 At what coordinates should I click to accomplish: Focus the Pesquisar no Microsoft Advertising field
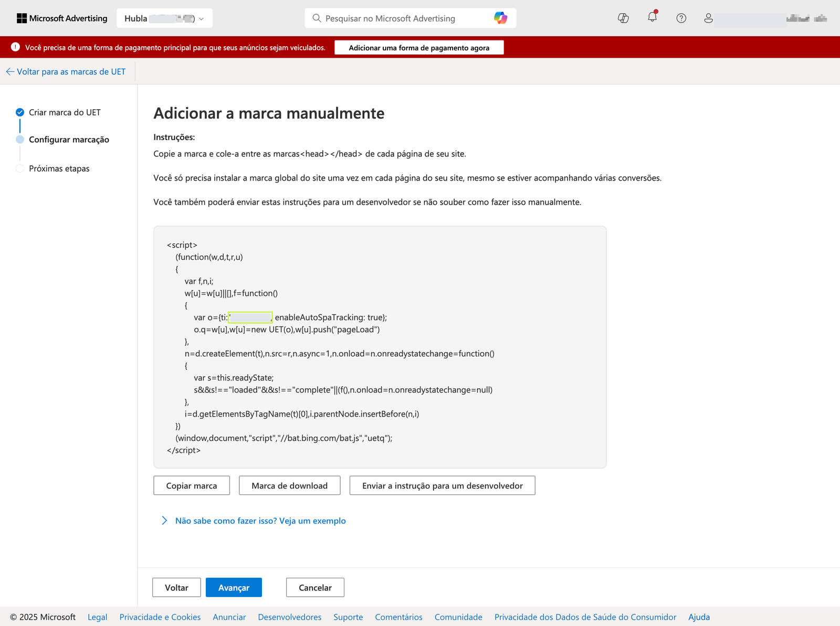tap(411, 18)
